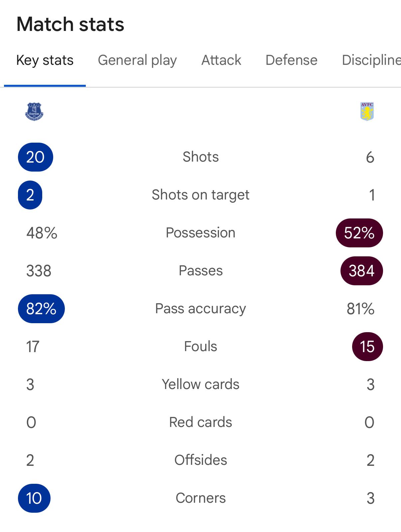Click Everton's 20 shots badge

pyautogui.click(x=35, y=157)
